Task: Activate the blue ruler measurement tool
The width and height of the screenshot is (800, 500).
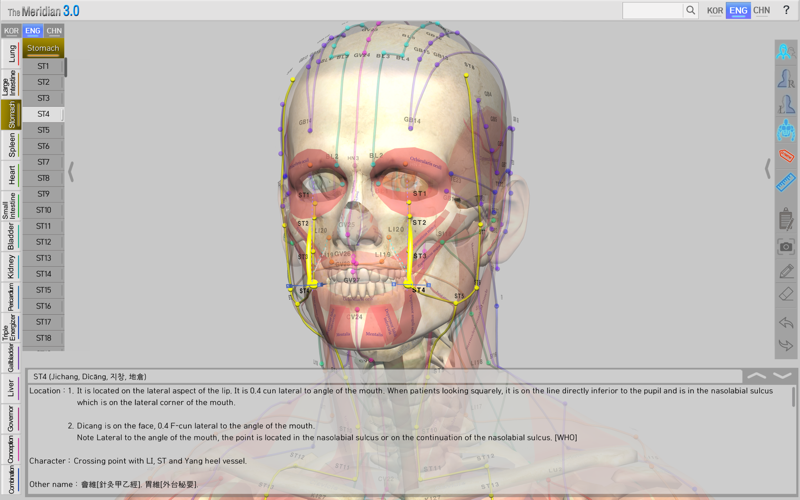Action: tap(786, 182)
